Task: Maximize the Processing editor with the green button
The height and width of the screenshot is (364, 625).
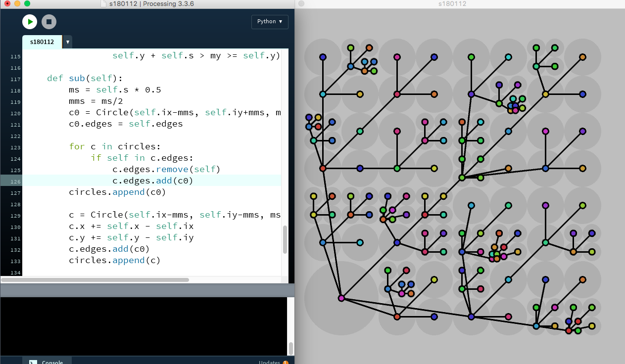Action: coord(27,3)
